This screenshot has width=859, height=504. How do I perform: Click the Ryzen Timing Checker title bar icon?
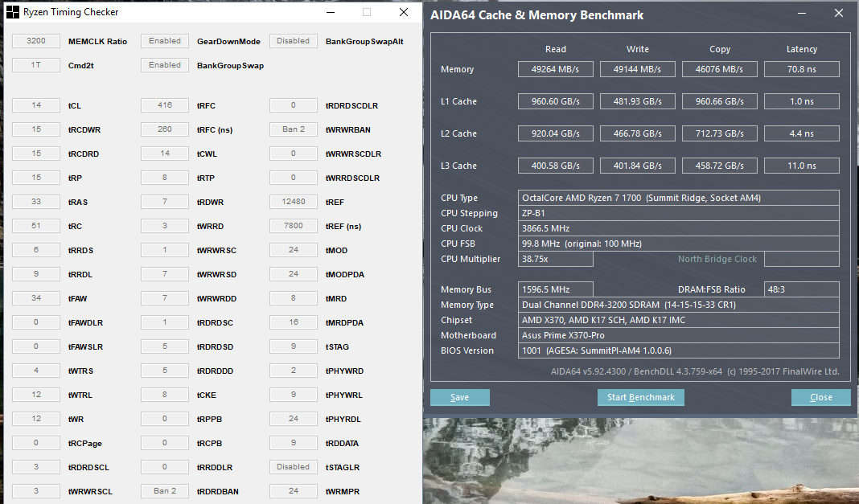click(12, 12)
